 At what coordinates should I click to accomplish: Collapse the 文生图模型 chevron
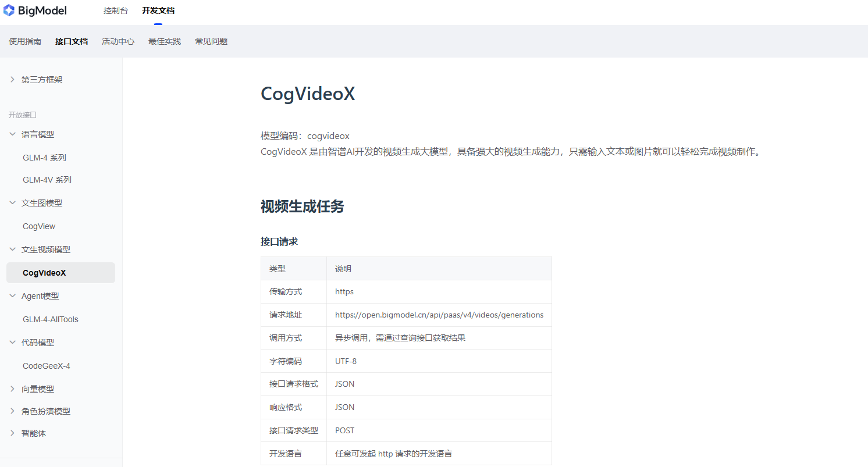pos(13,203)
